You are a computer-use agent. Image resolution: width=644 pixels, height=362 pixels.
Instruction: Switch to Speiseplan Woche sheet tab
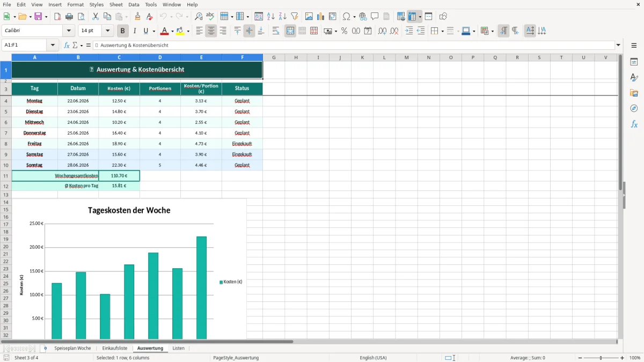coord(72,348)
